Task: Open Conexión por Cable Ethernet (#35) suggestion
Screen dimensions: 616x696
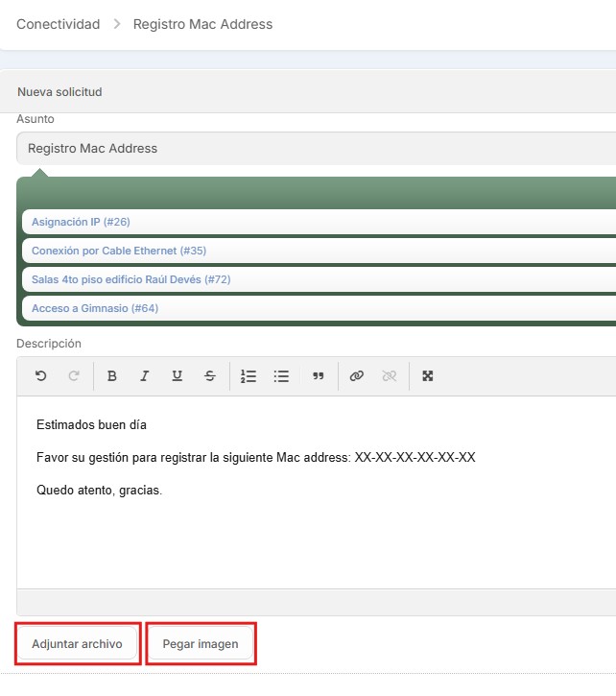Action: click(119, 251)
